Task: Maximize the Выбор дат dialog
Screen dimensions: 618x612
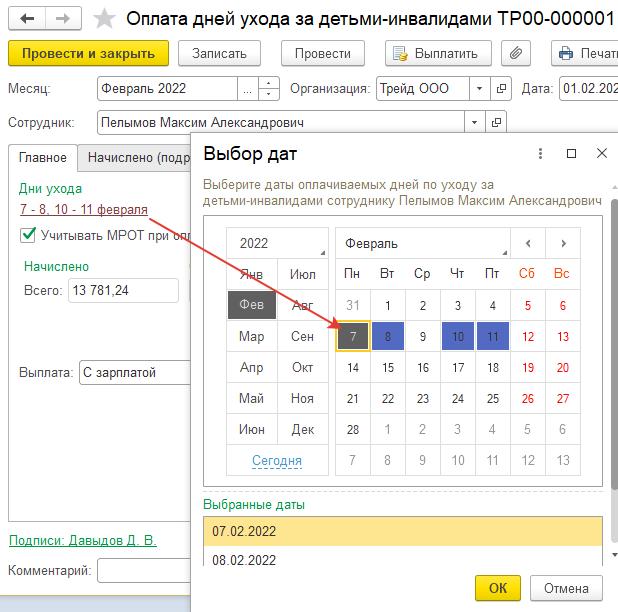Action: point(571,153)
